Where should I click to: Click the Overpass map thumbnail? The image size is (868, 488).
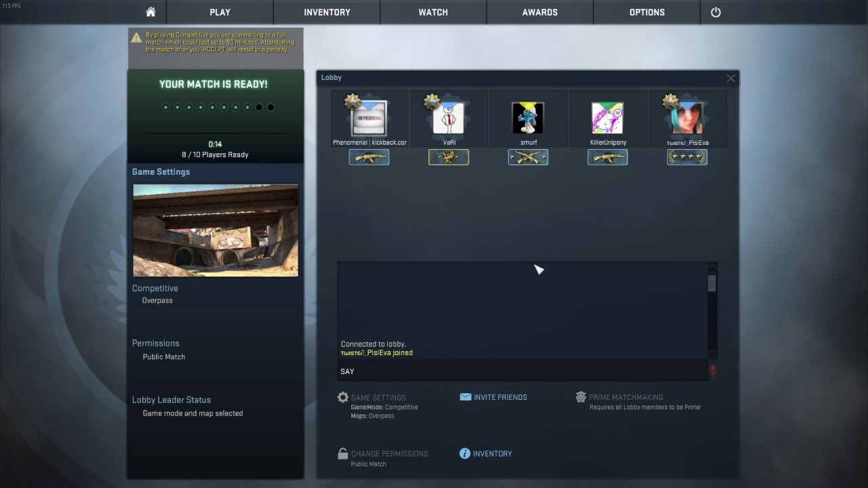point(216,230)
